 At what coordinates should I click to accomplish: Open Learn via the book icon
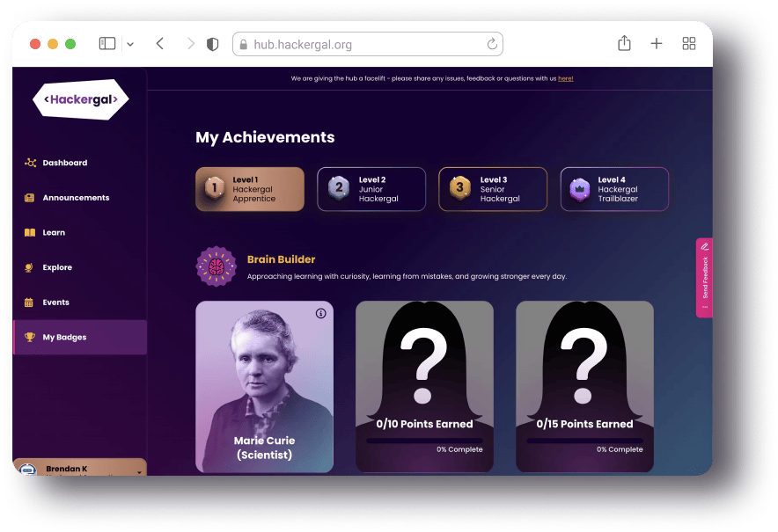pyautogui.click(x=30, y=232)
